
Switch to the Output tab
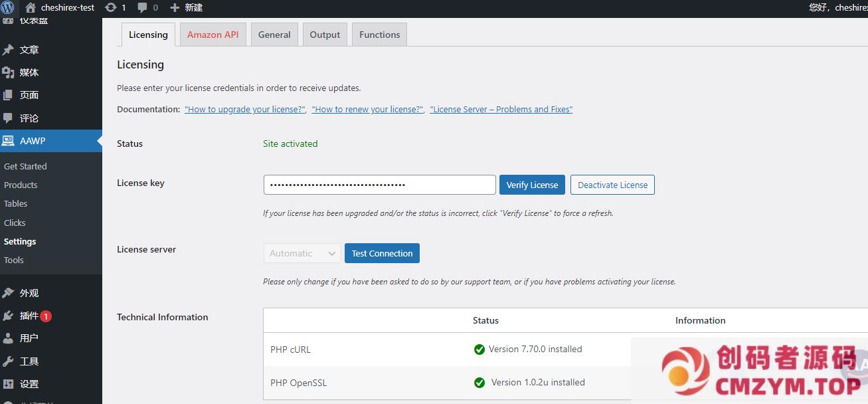[325, 35]
